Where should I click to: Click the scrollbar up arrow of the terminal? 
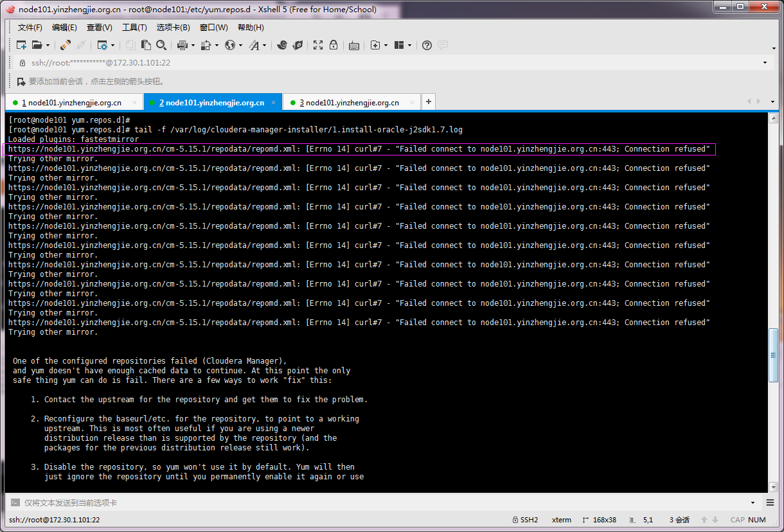click(x=773, y=118)
